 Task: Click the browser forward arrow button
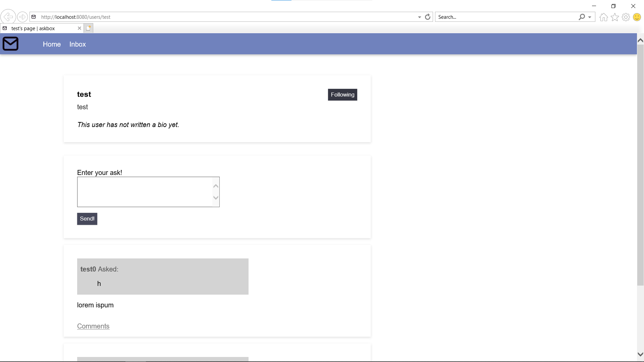point(22,17)
